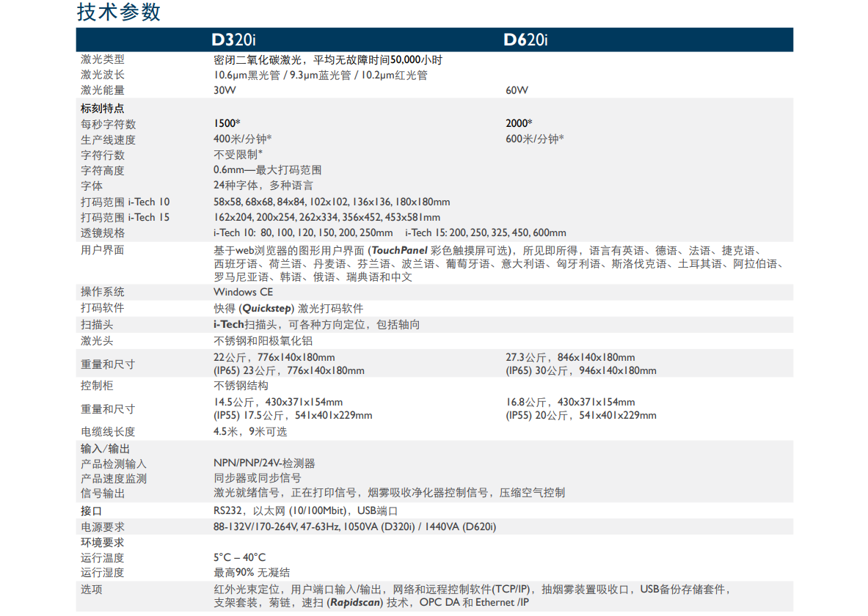Click the 接口 label
This screenshot has width=868, height=616.
(91, 511)
